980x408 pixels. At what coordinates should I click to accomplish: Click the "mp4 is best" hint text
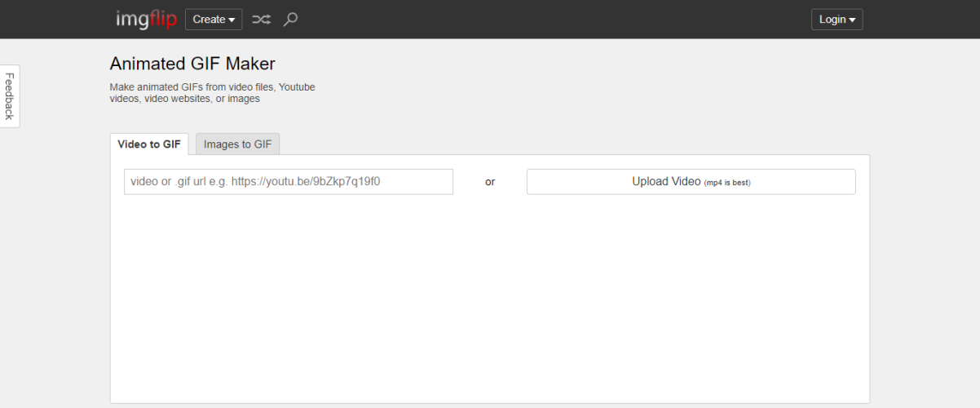tap(726, 183)
